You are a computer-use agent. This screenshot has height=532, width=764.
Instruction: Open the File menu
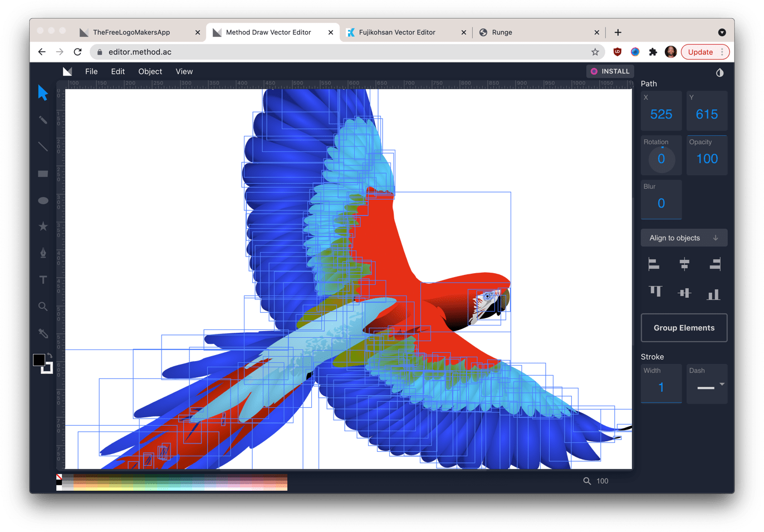point(91,71)
